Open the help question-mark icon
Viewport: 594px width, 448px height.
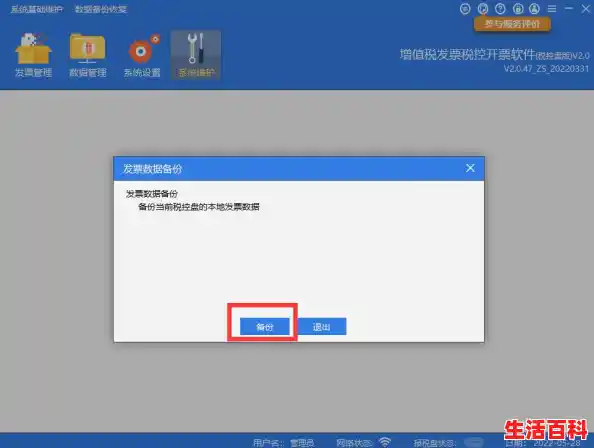[x=500, y=9]
